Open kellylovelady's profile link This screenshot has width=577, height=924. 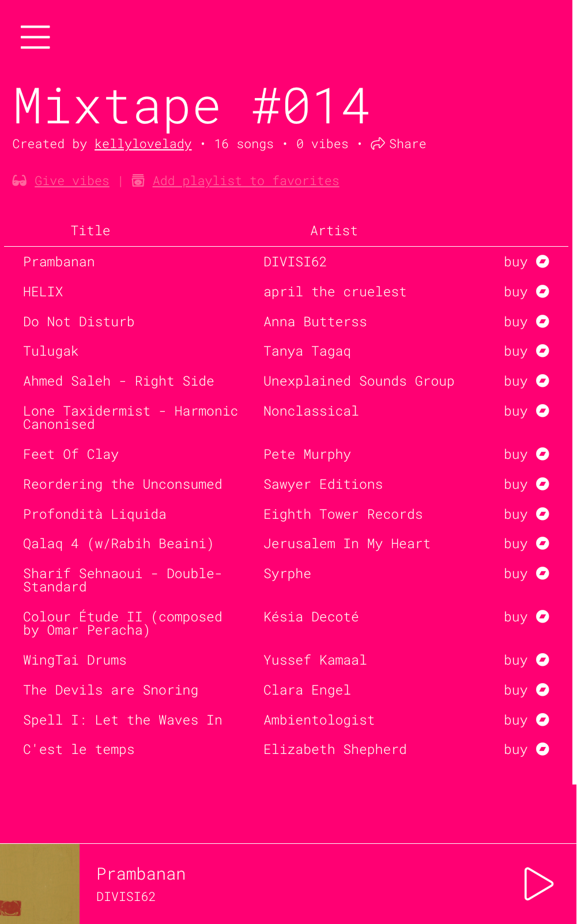click(x=143, y=144)
